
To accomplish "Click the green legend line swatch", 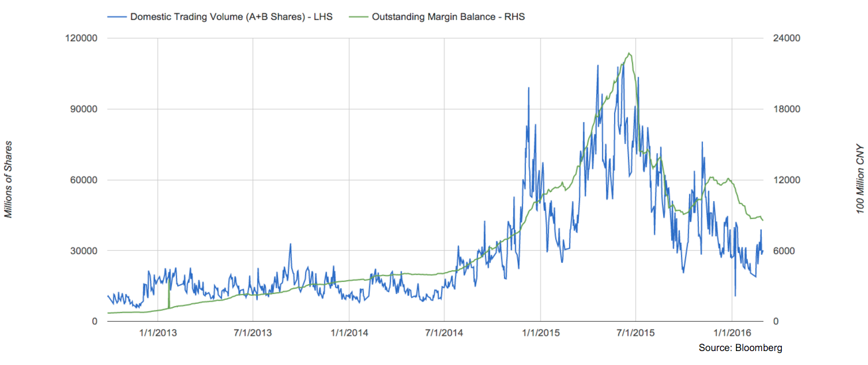I will [x=359, y=17].
